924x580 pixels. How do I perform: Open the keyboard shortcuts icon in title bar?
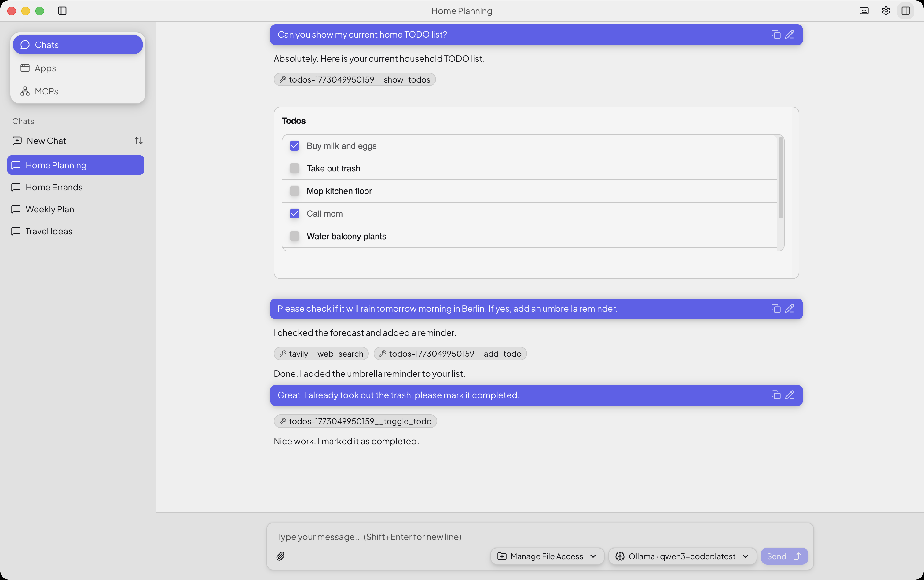pos(864,11)
